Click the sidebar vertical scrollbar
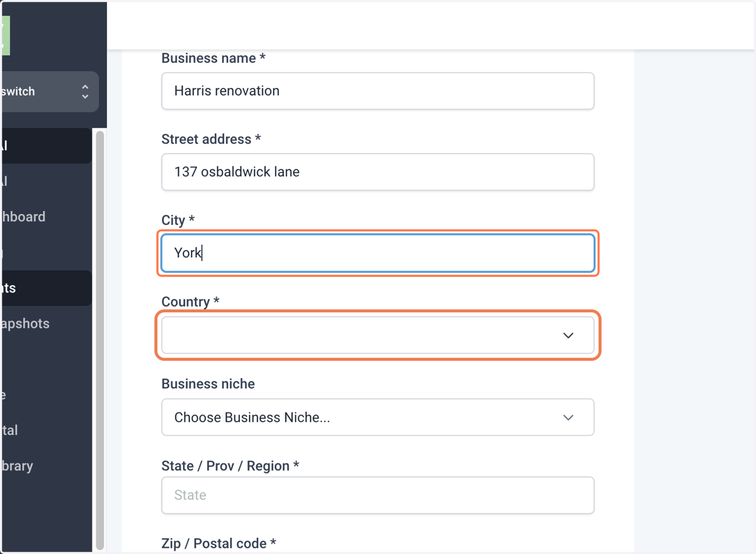The width and height of the screenshot is (756, 554). (x=100, y=340)
